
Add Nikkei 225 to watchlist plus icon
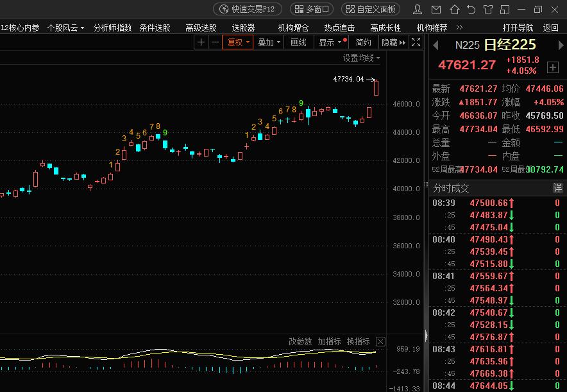pos(552,67)
